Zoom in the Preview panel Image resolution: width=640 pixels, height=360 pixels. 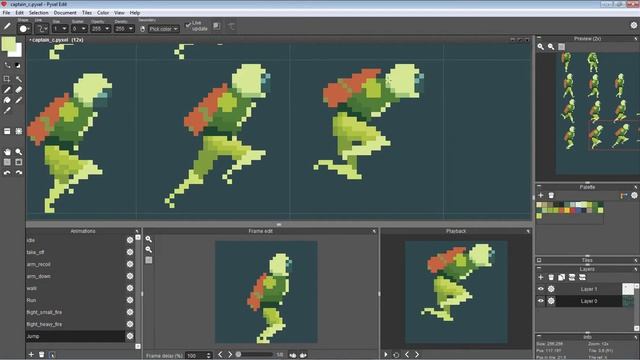click(x=540, y=47)
